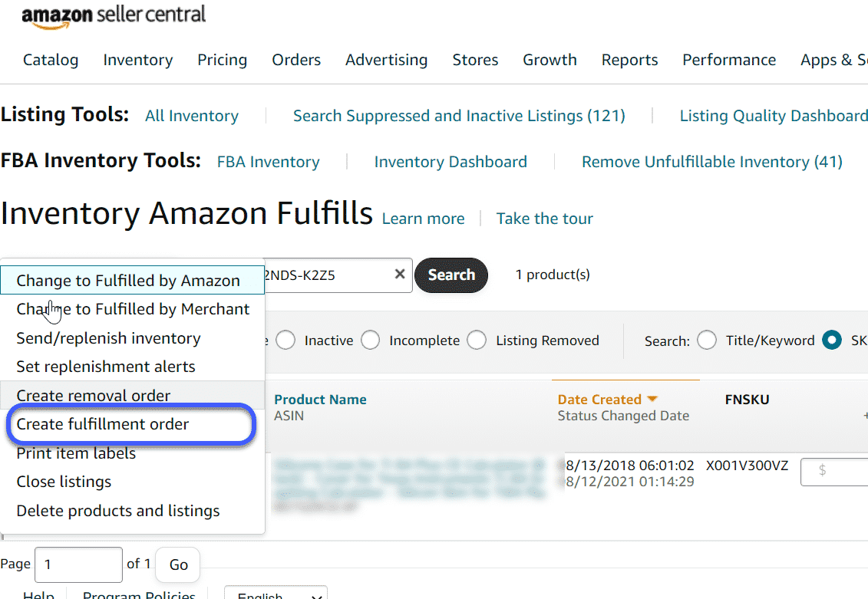Open the Take the tour link

click(x=544, y=219)
